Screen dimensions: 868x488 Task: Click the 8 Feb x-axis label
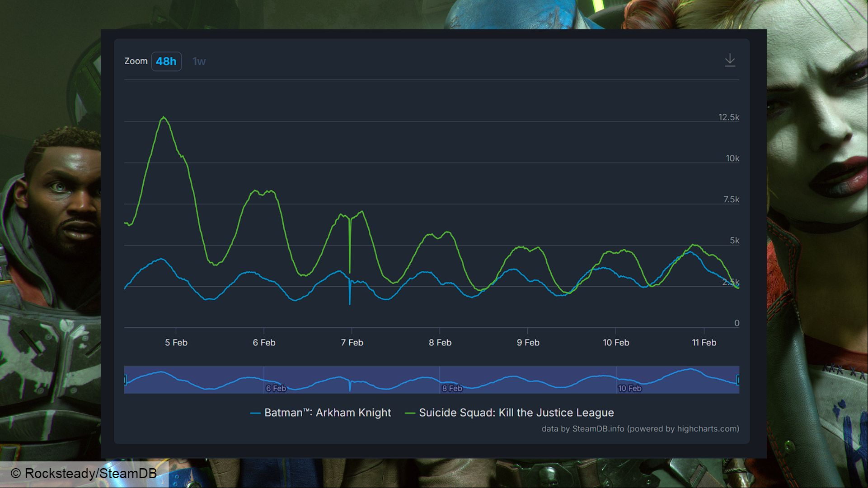click(x=440, y=343)
